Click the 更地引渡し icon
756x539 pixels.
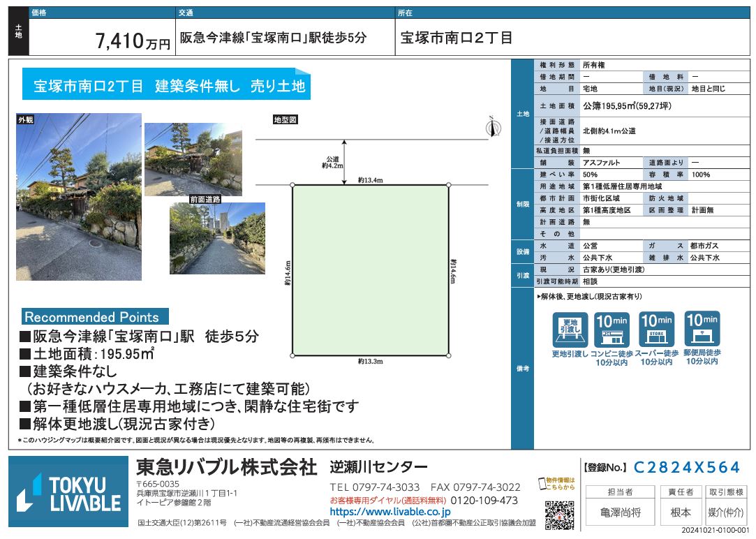570,330
